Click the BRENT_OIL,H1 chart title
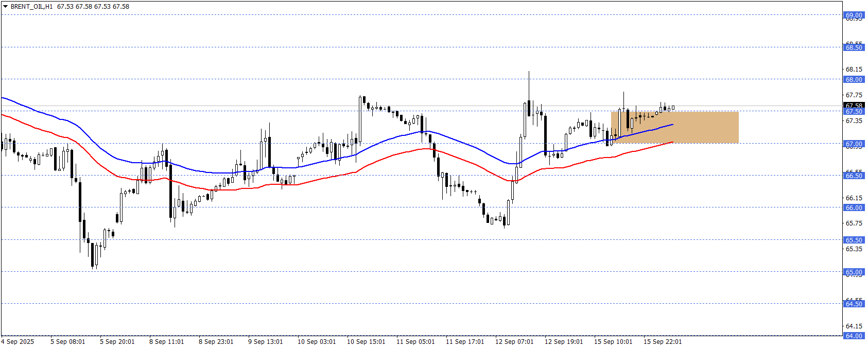868x348 pixels. [31, 7]
